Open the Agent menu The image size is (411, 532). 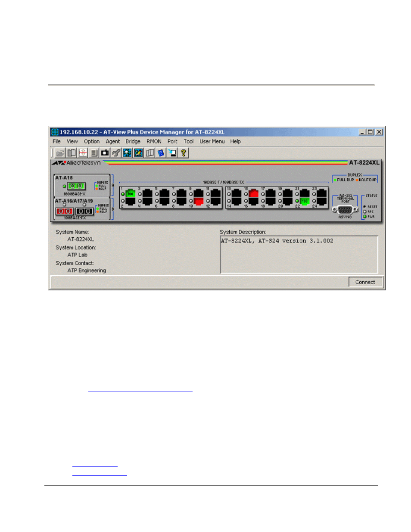point(113,141)
